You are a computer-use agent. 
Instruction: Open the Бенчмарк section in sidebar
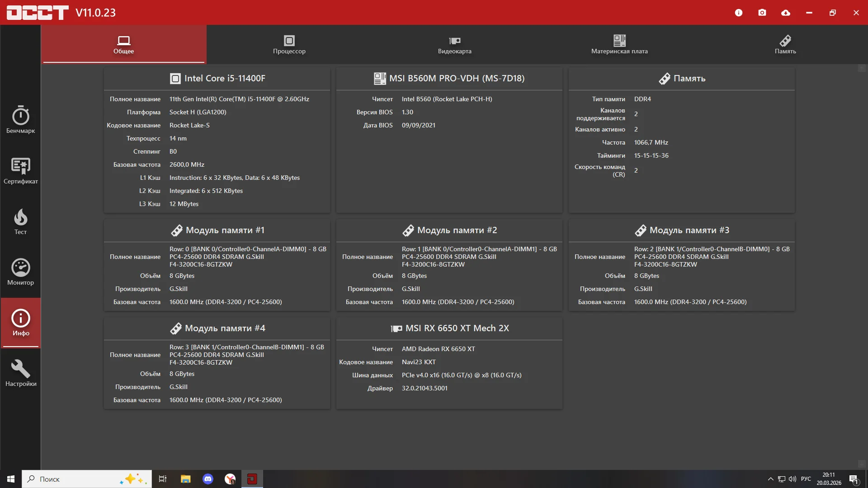(x=20, y=120)
